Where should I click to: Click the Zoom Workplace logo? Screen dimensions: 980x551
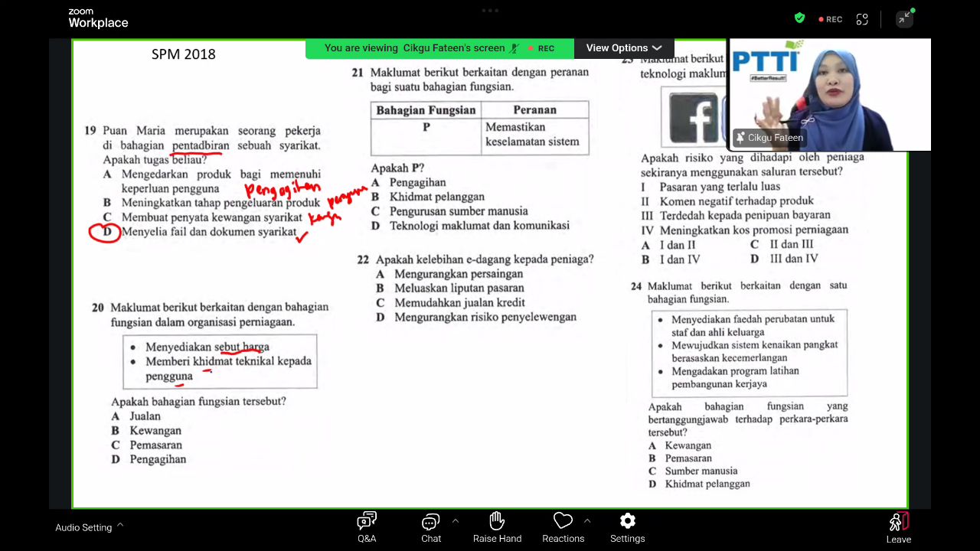[x=98, y=18]
